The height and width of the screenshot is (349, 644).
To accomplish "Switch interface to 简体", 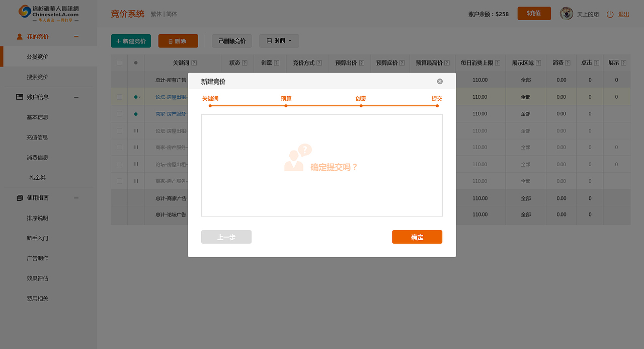I will coord(172,14).
